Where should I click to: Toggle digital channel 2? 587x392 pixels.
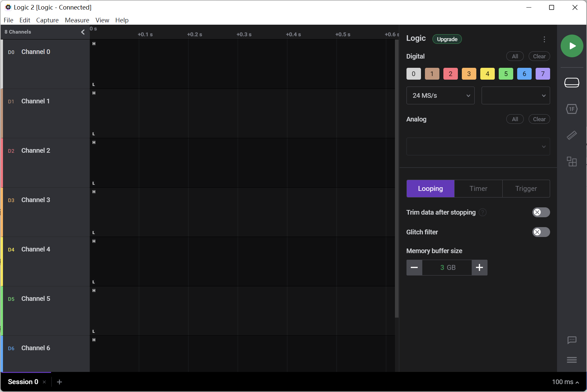(x=451, y=74)
